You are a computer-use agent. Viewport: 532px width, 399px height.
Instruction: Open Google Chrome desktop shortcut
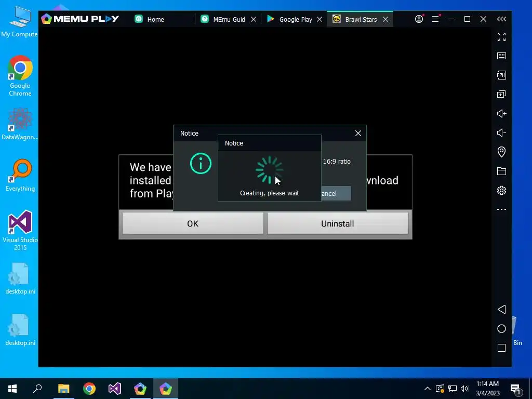tap(20, 76)
